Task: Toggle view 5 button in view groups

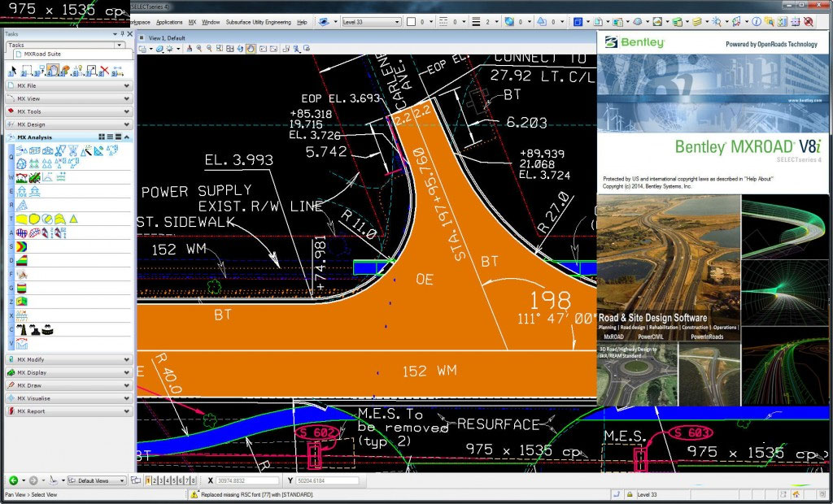Action: click(174, 480)
